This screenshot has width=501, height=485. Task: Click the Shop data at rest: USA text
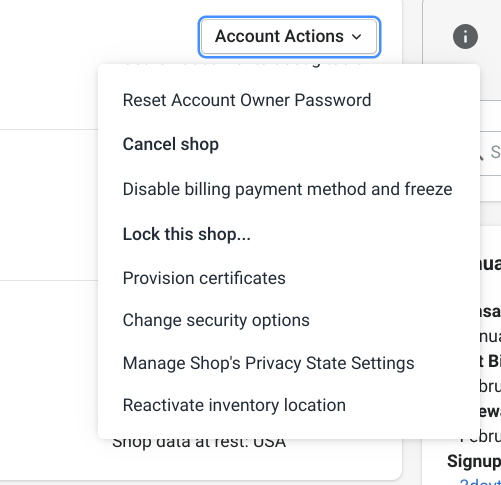tap(199, 443)
